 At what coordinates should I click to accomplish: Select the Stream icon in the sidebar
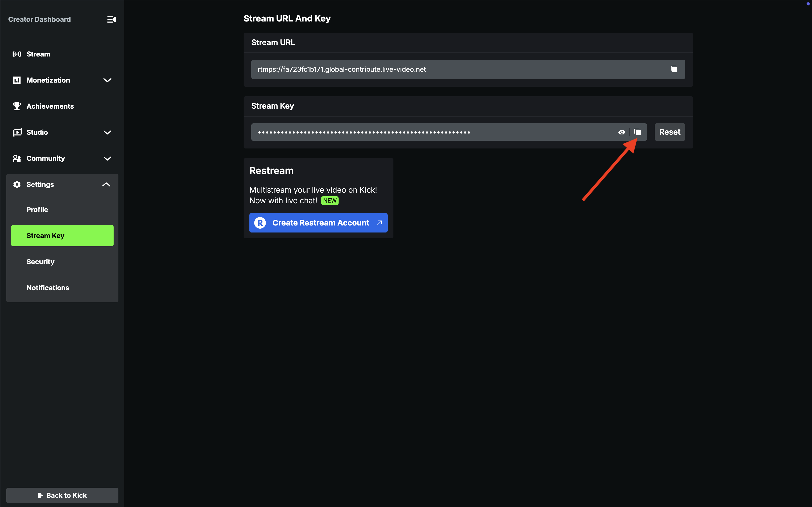click(17, 54)
